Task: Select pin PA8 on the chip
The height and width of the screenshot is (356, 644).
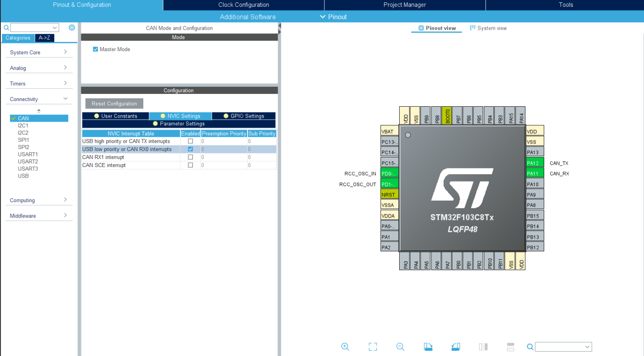Action: pos(535,205)
